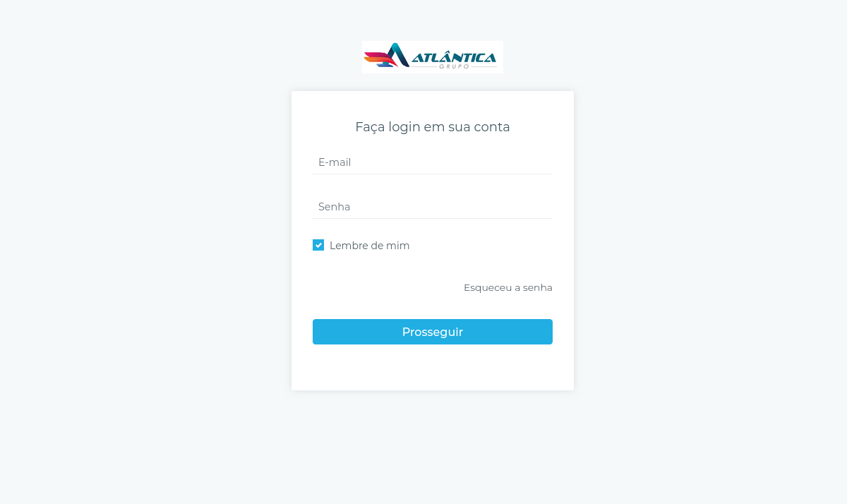Start password recovery via forgot password link

pos(508,287)
